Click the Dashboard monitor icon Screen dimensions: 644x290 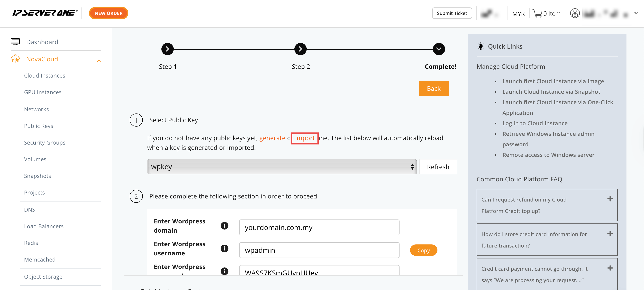(x=15, y=42)
